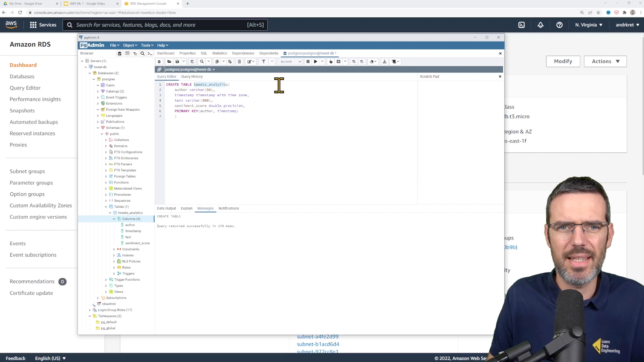644x362 pixels.
Task: Click the Rollback transaction icon
Action: coord(362,61)
